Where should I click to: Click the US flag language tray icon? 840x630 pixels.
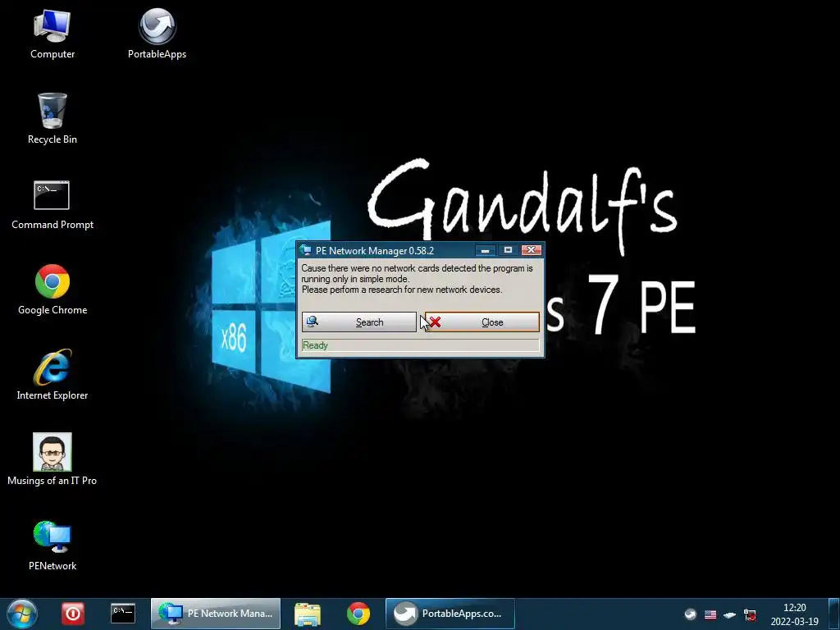[x=710, y=614]
